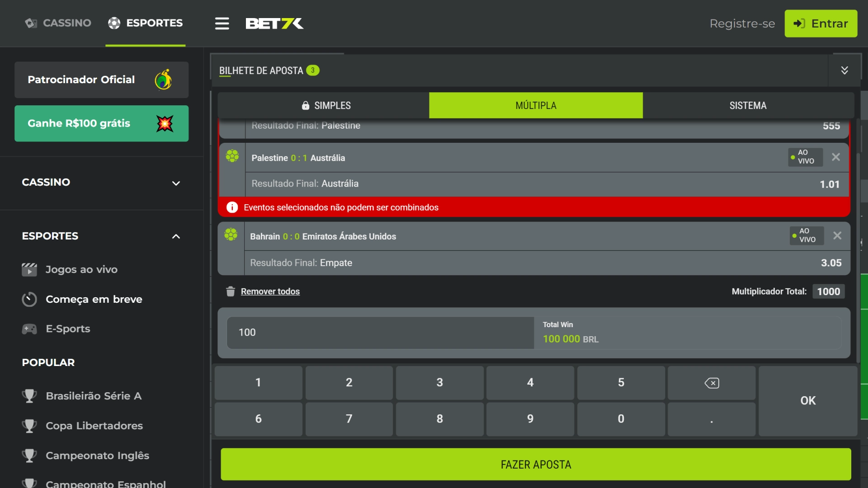Open Copa Libertadores league
The width and height of the screenshot is (868, 488).
coord(94,426)
